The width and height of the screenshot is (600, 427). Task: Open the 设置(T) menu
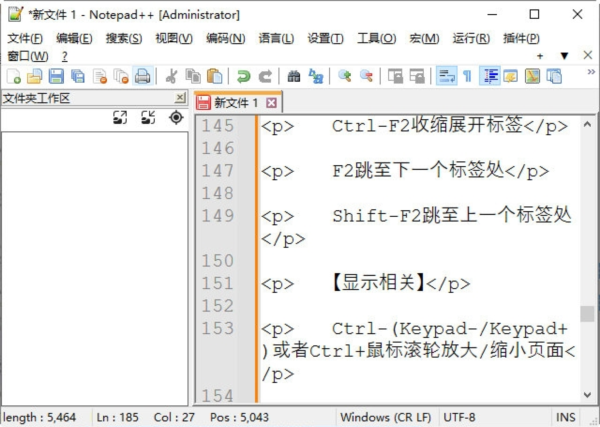(x=326, y=38)
